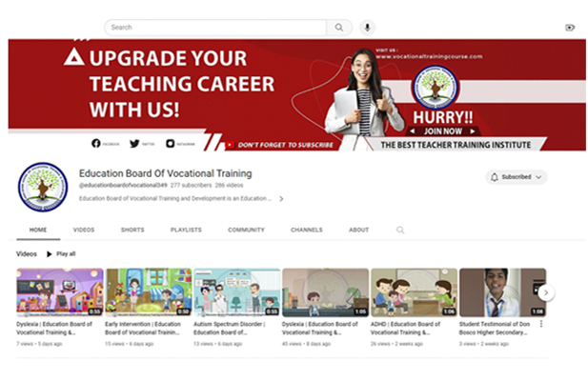This screenshot has width=588, height=381.
Task: Click the Play all link text
Action: [66, 254]
